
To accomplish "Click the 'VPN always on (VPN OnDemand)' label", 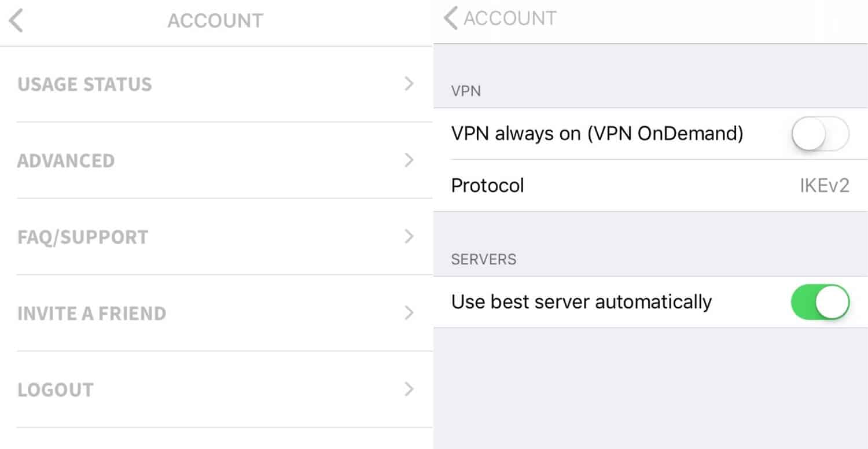I will pyautogui.click(x=597, y=134).
